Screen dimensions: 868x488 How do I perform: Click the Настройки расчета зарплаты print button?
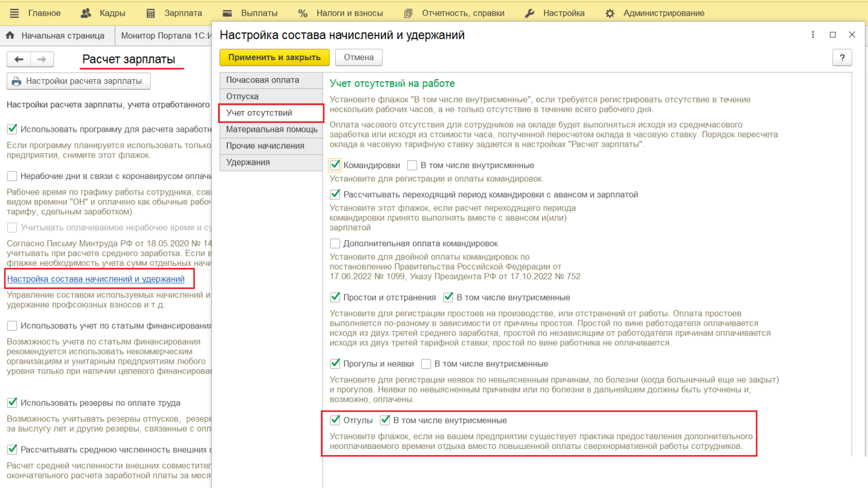[x=78, y=81]
